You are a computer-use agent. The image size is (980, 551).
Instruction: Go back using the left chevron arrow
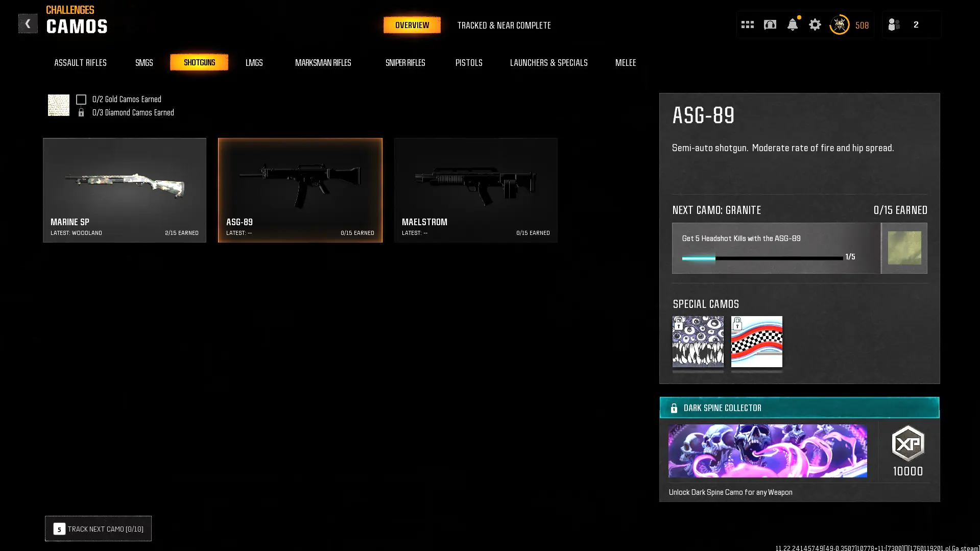coord(28,23)
